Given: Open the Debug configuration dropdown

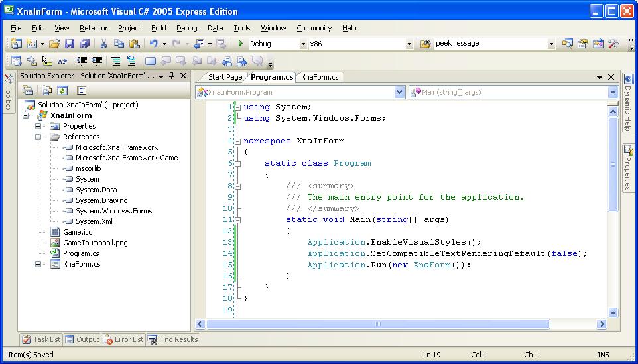Looking at the screenshot, I should (303, 44).
